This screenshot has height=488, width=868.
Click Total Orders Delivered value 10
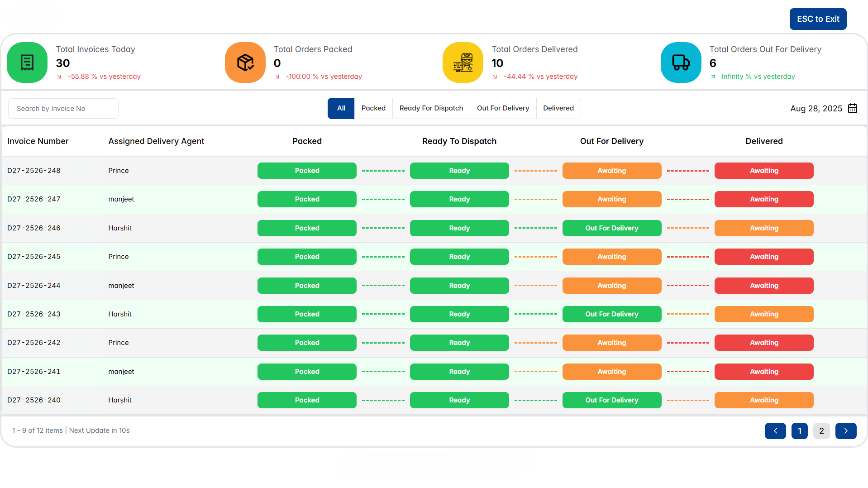tap(497, 63)
